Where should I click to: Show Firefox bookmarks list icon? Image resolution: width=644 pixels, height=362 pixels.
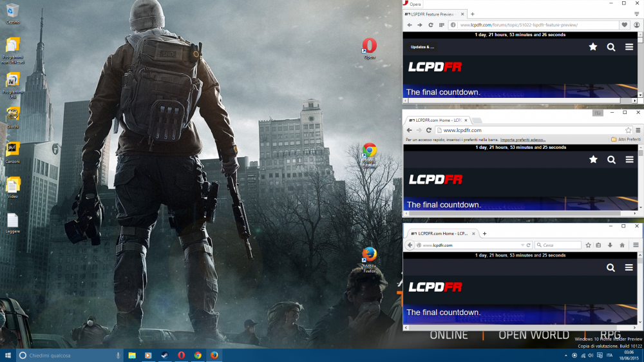pyautogui.click(x=598, y=245)
